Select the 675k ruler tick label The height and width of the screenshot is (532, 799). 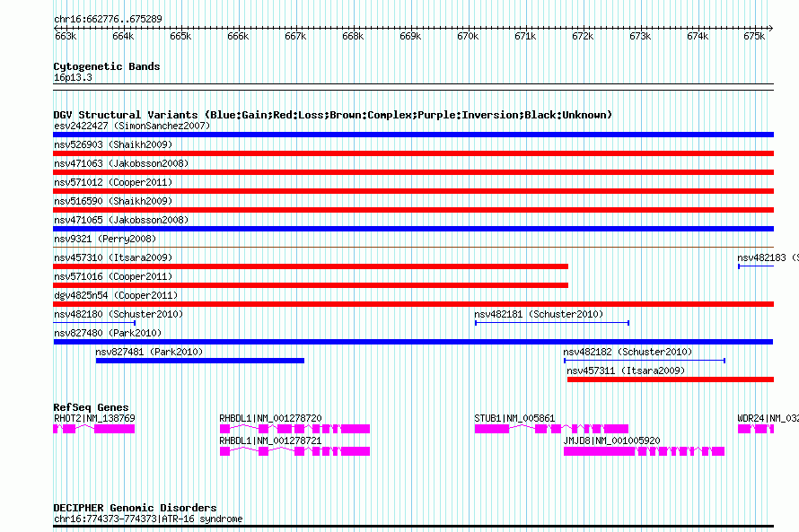click(x=754, y=36)
